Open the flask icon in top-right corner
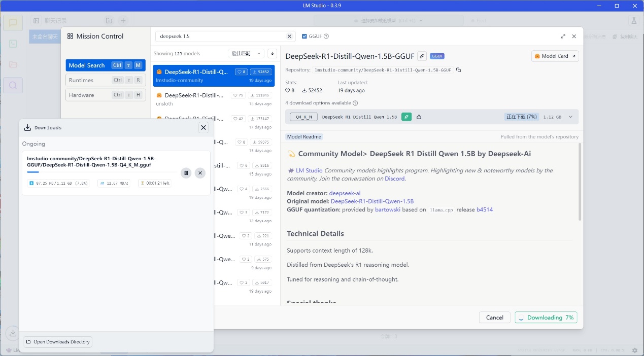This screenshot has height=356, width=644. [x=633, y=21]
